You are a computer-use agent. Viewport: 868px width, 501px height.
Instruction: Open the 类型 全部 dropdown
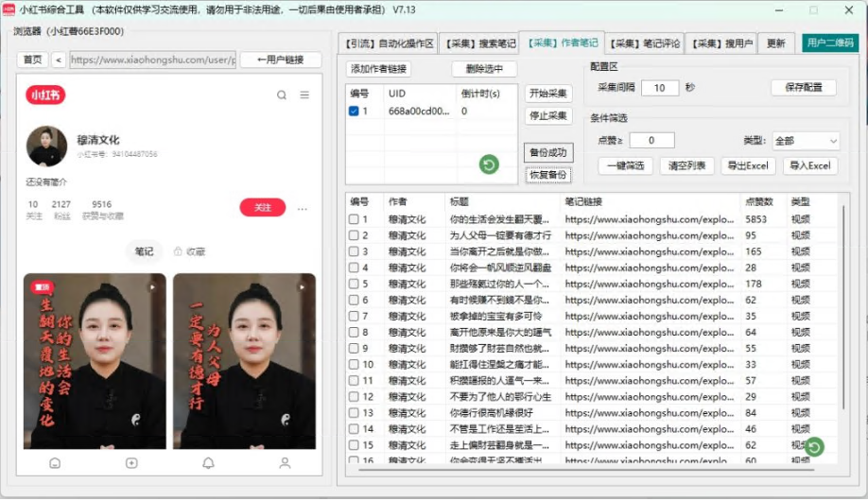pyautogui.click(x=806, y=141)
